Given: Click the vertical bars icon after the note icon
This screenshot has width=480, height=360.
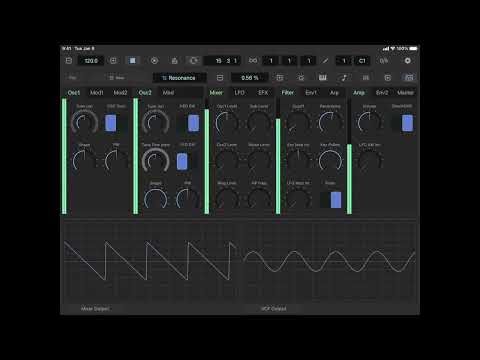Looking at the screenshot, I should click(366, 78).
